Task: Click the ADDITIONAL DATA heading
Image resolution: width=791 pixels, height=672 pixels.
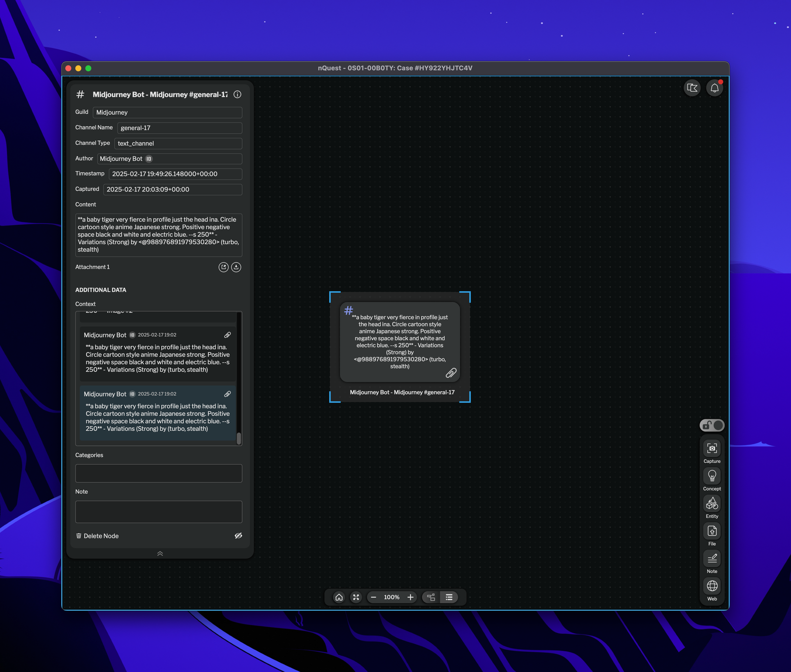Action: tap(100, 290)
